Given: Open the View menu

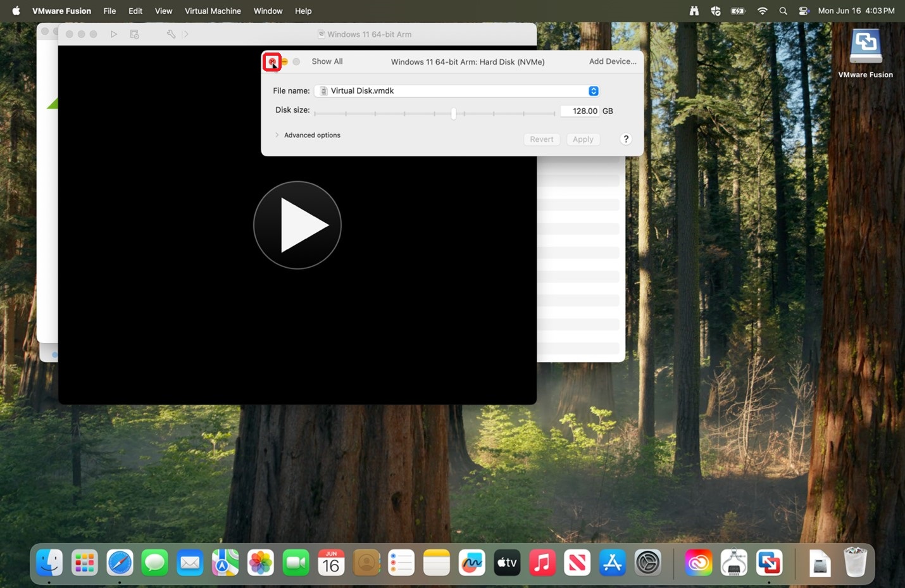Looking at the screenshot, I should 163,11.
